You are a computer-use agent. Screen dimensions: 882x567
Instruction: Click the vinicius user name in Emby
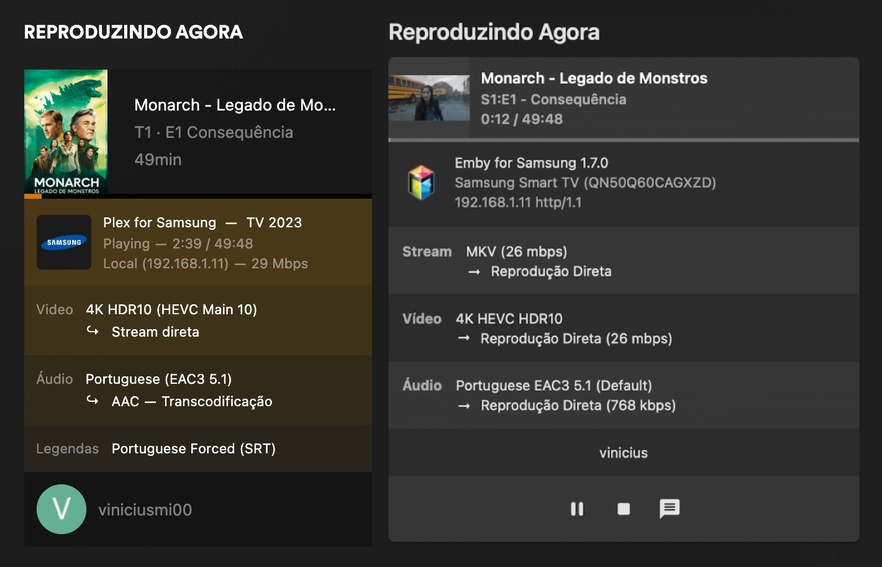(623, 453)
